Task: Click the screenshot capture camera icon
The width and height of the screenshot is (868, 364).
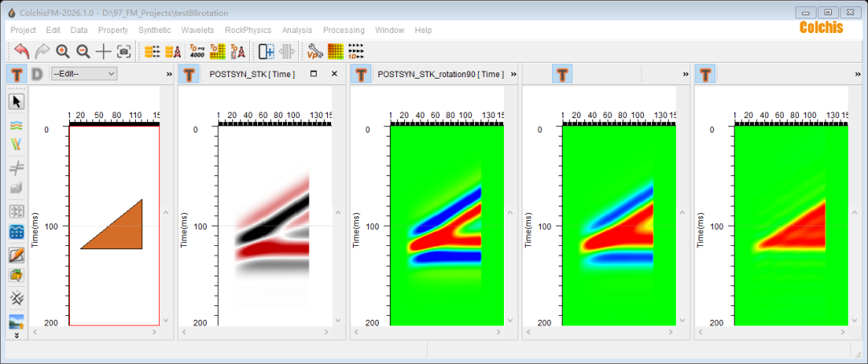Action: coord(124,51)
